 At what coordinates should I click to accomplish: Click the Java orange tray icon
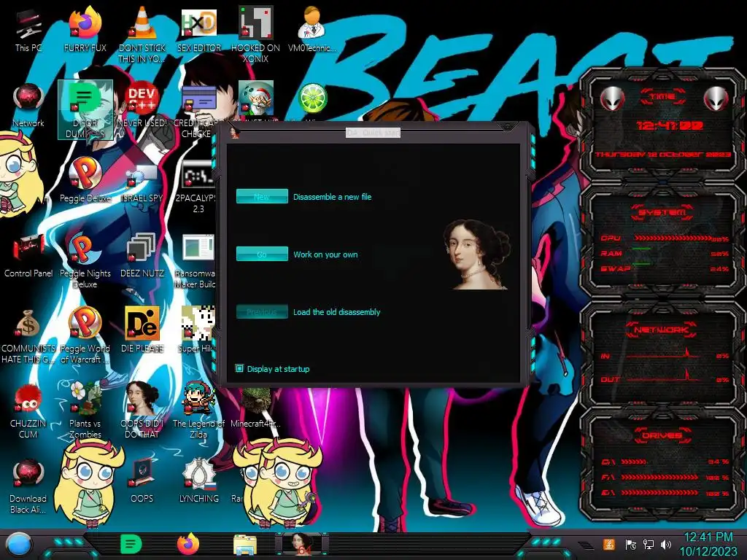click(x=608, y=544)
